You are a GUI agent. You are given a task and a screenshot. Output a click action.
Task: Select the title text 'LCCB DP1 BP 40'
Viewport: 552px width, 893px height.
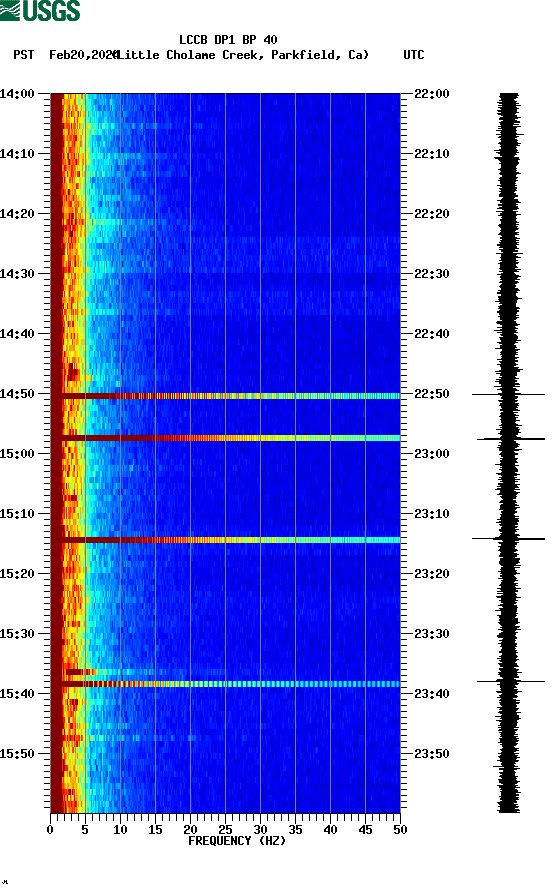pos(228,40)
